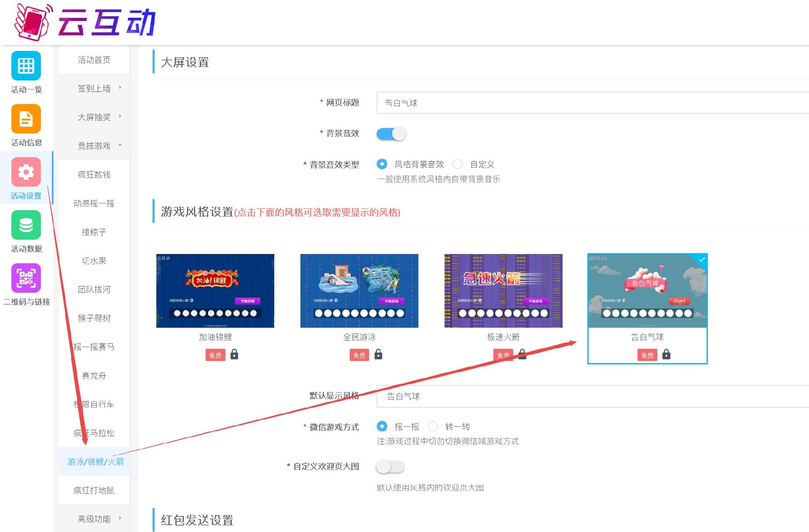Image resolution: width=809 pixels, height=532 pixels.
Task: Turn off the 背景音效 switch
Action: pyautogui.click(x=391, y=134)
